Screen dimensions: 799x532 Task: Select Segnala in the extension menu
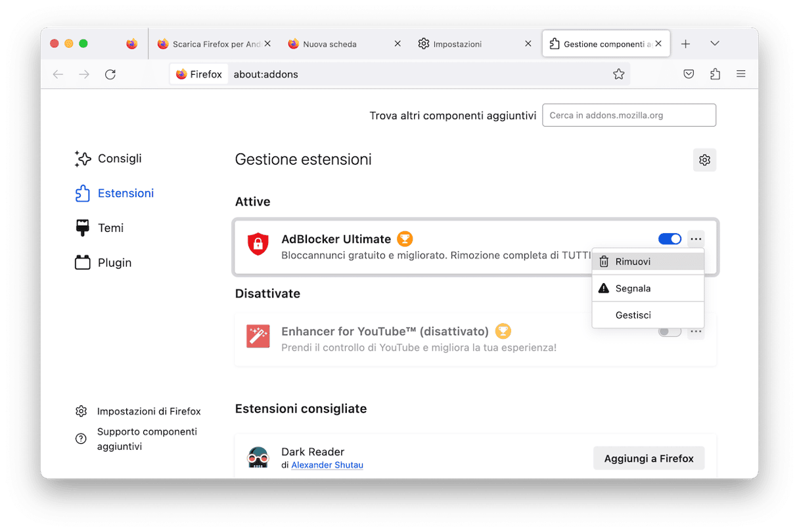(x=633, y=288)
